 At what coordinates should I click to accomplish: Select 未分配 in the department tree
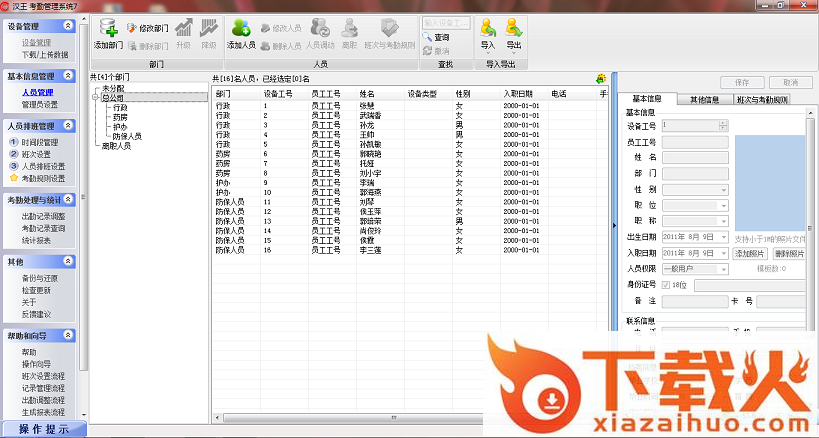(113, 88)
